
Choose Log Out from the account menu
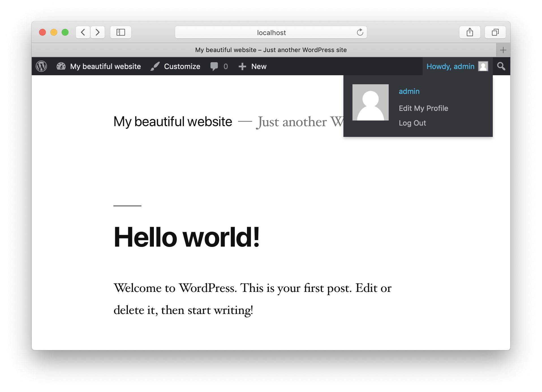click(412, 123)
